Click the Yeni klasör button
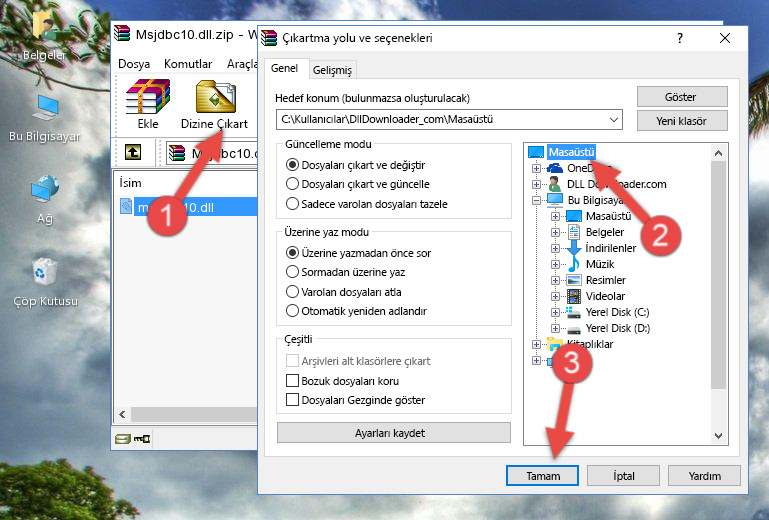Screen dimensions: 769x520 click(x=682, y=121)
